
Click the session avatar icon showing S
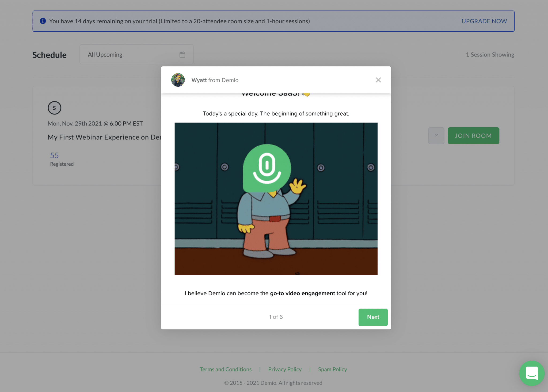[x=54, y=108]
